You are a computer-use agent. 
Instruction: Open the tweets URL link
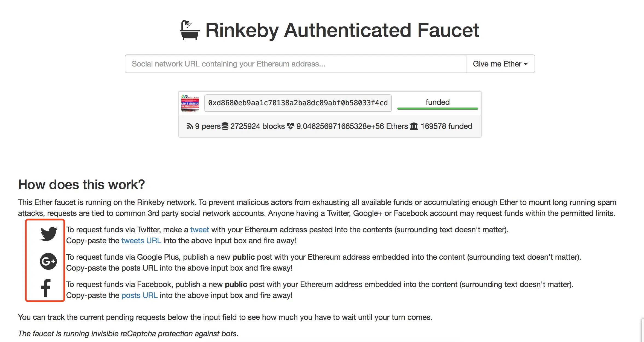pos(141,240)
